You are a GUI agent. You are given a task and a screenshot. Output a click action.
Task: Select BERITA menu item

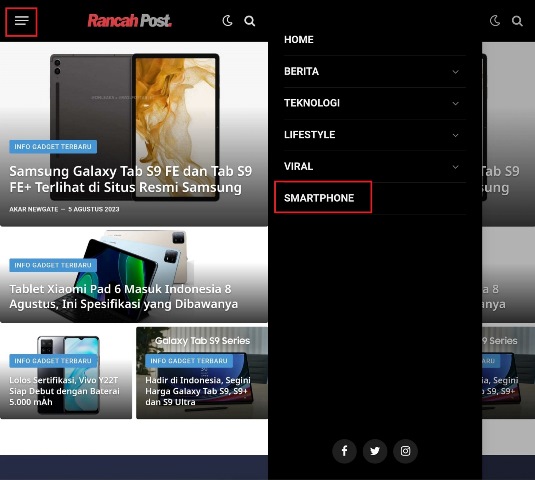(301, 71)
